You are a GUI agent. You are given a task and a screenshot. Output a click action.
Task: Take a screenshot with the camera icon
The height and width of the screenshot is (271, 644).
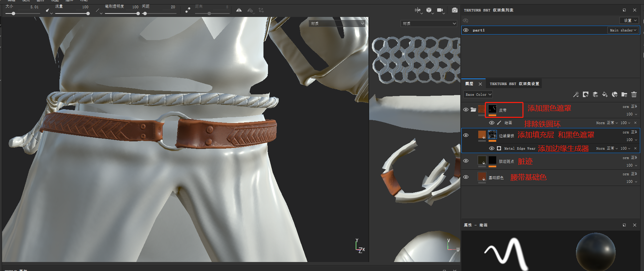(x=455, y=10)
